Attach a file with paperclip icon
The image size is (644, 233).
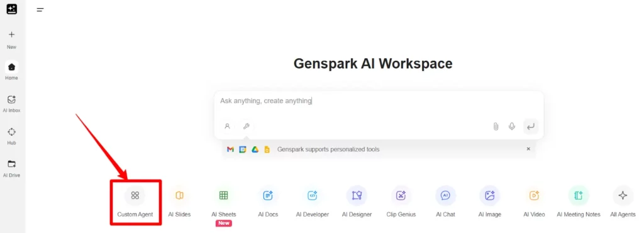pos(496,126)
